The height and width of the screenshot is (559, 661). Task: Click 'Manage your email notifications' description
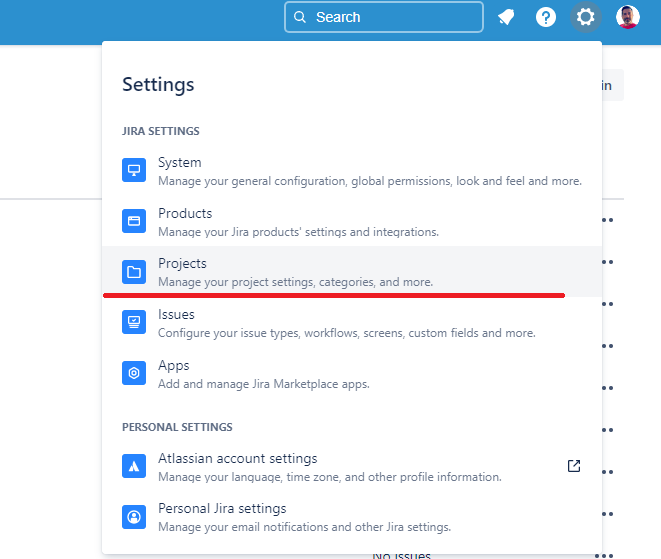(x=304, y=527)
